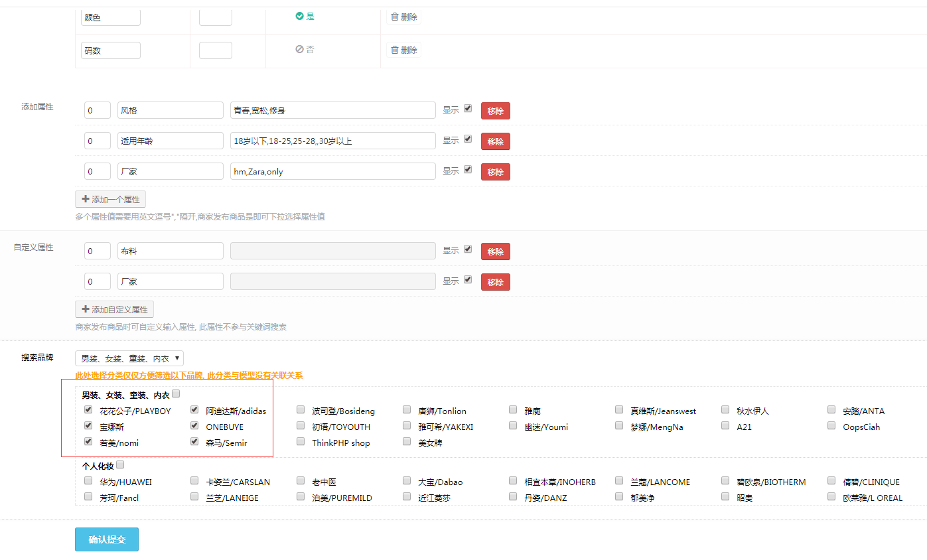Toggle 显示 checkbox for 厂家 attribute hm,Zara,only
927x560 pixels.
[468, 170]
